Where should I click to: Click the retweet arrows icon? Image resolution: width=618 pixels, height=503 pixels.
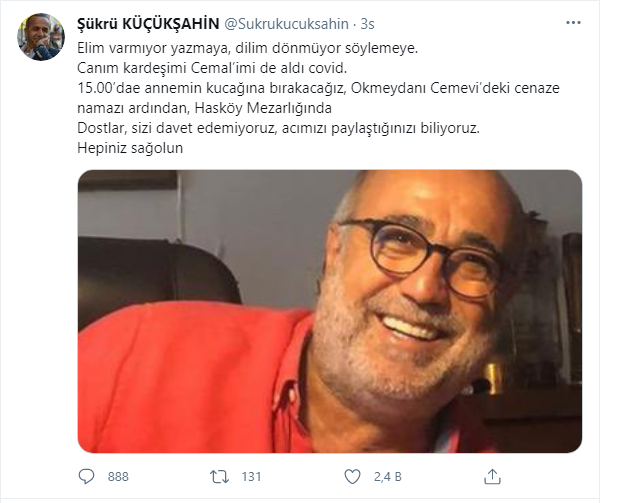[219, 477]
